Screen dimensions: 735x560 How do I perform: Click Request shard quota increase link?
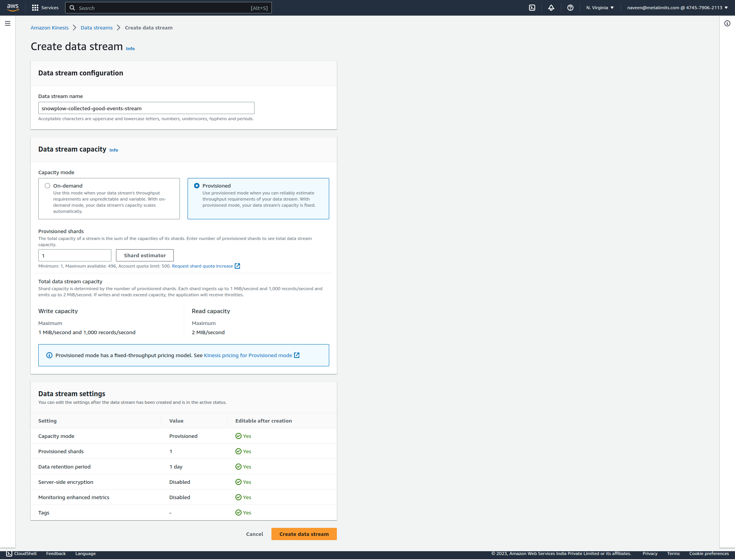tap(203, 266)
